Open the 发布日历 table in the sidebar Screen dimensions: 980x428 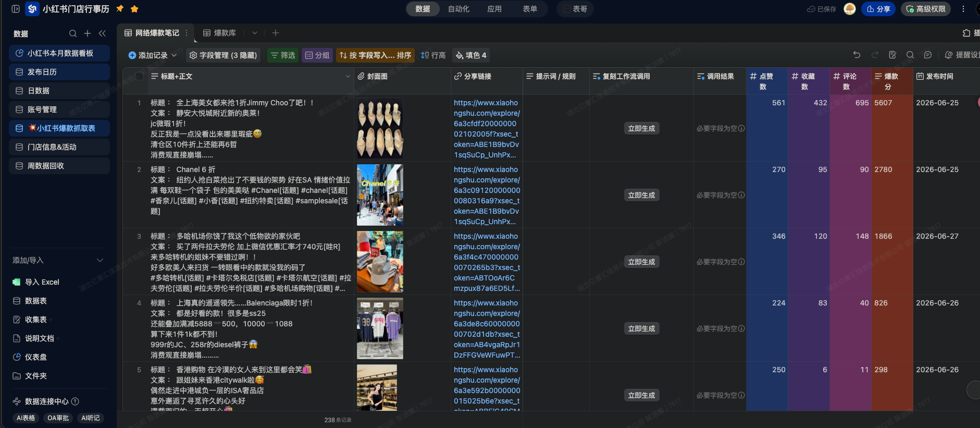click(x=59, y=72)
